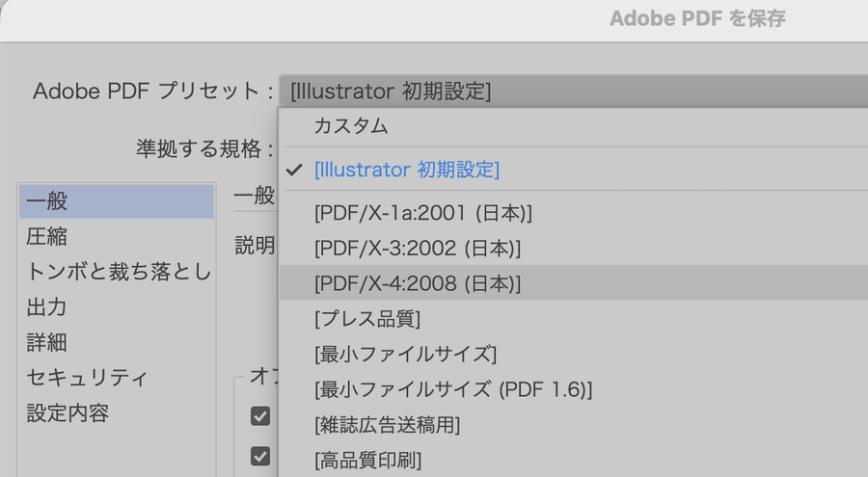Toggle the first checked option checkbox
The height and width of the screenshot is (477, 868).
point(260,416)
